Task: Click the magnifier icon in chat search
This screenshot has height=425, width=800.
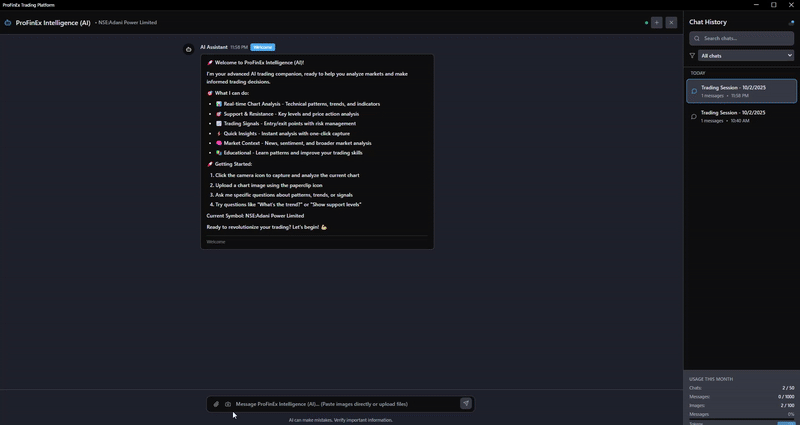Action: coord(697,38)
